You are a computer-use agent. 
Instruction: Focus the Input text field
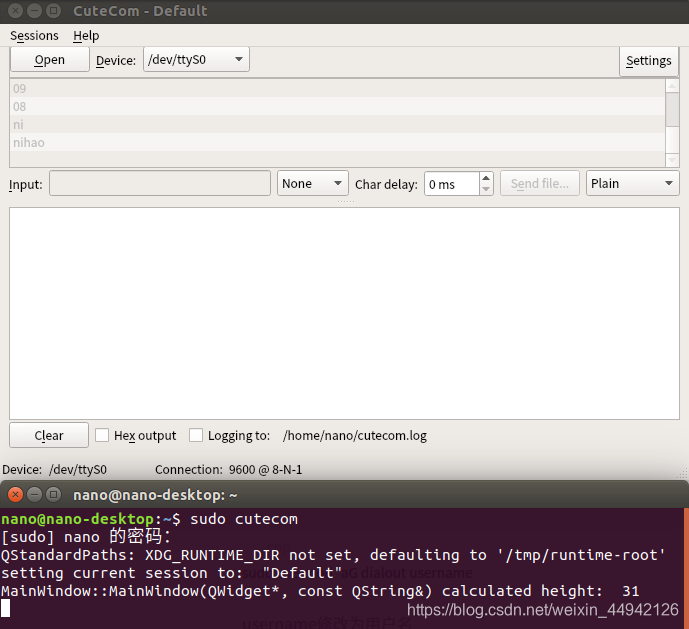point(160,183)
